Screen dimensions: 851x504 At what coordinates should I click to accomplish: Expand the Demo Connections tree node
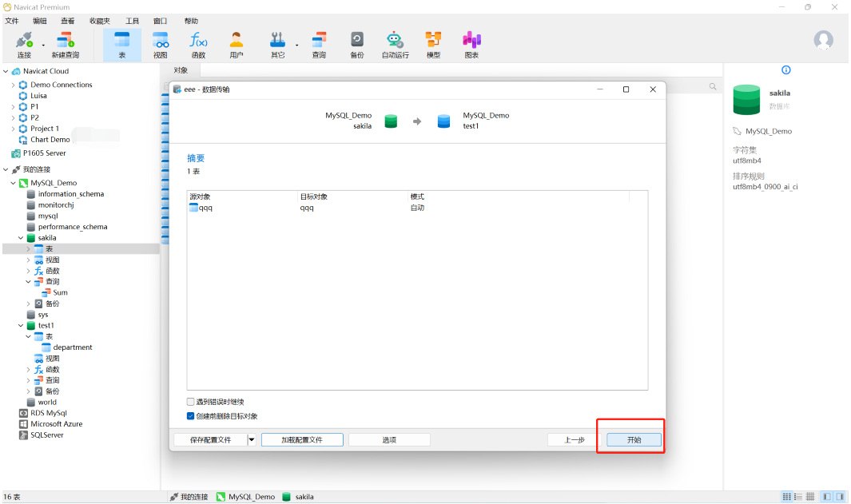[x=14, y=85]
